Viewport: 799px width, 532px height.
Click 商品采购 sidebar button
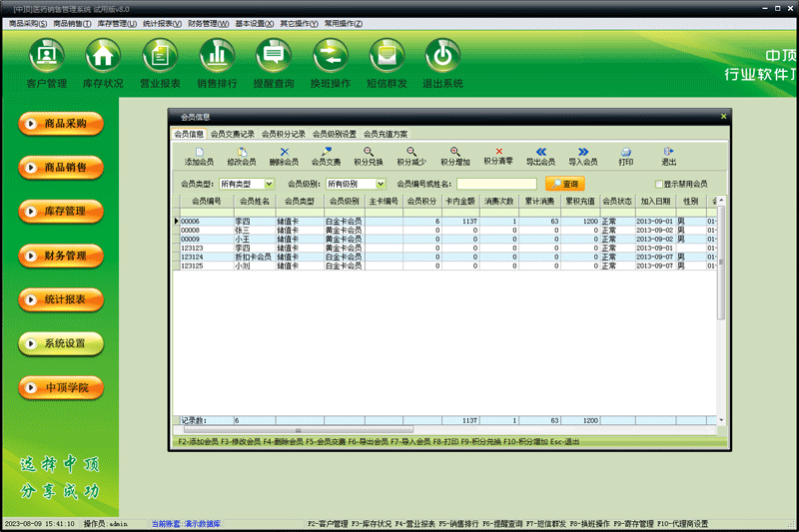click(61, 124)
